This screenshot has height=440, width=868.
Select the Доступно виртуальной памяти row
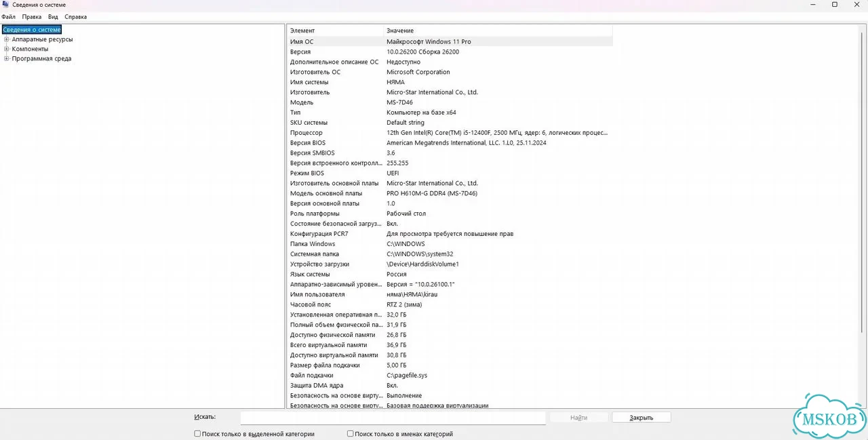pos(450,355)
